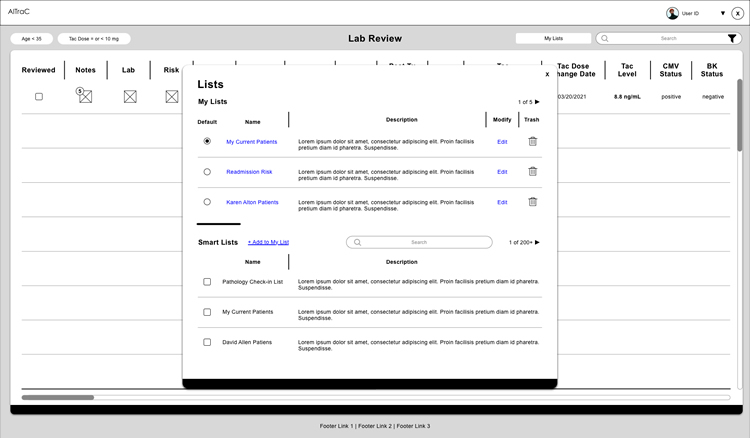
Task: Click the user avatar icon
Action: coord(673,13)
